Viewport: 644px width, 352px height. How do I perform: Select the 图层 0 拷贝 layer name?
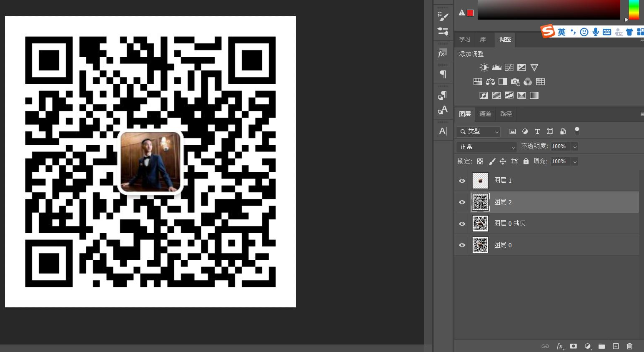pos(510,224)
